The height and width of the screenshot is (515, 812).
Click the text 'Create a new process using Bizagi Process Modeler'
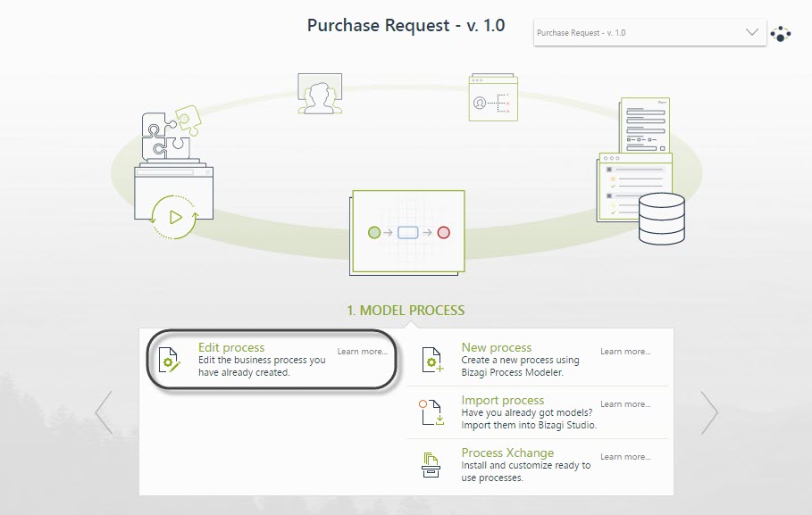pyautogui.click(x=520, y=366)
